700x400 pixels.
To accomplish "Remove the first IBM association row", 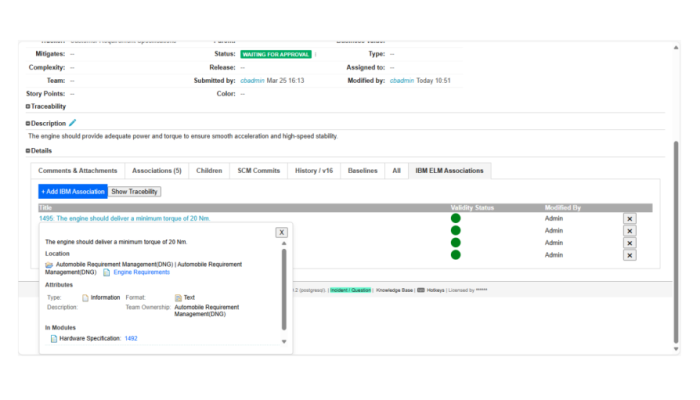I will [x=629, y=219].
